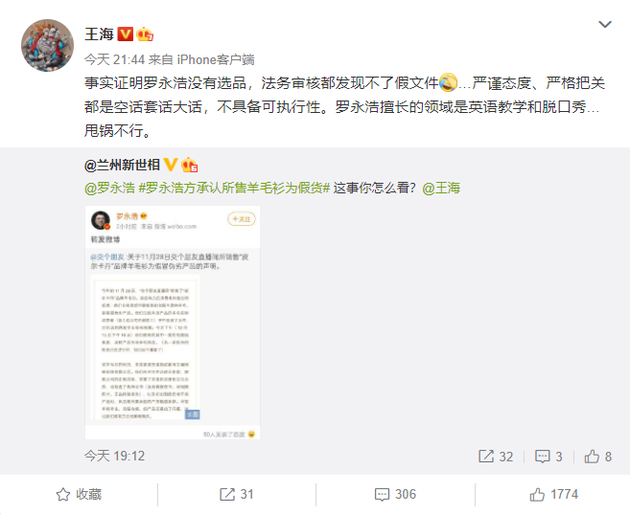Viewport: 630px width, 514px height.
Task: Open the iPhone客户端 source link
Action: click(215, 59)
